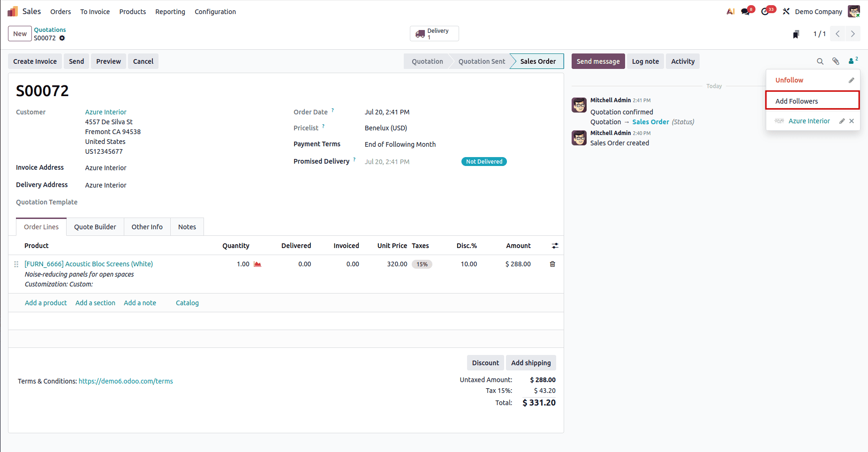Switch to the Other Info tab

click(x=147, y=227)
